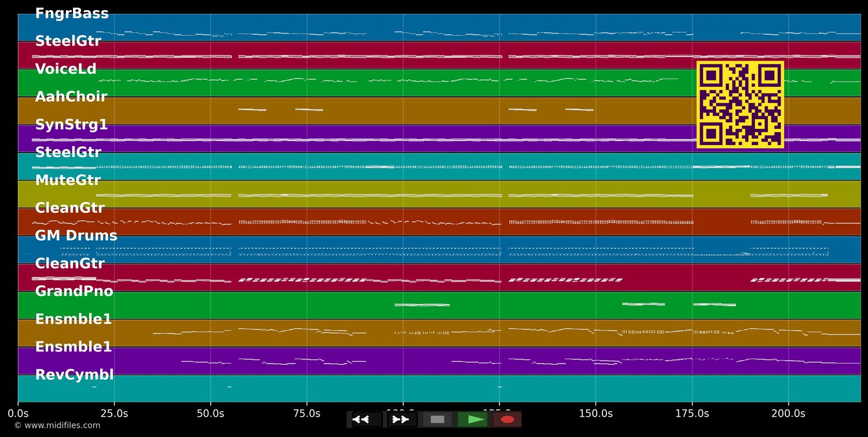Click the 25.0s timeline marker

pos(115,413)
